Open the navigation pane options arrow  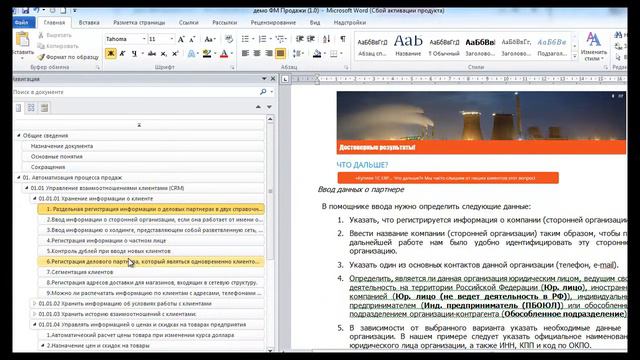click(264, 79)
